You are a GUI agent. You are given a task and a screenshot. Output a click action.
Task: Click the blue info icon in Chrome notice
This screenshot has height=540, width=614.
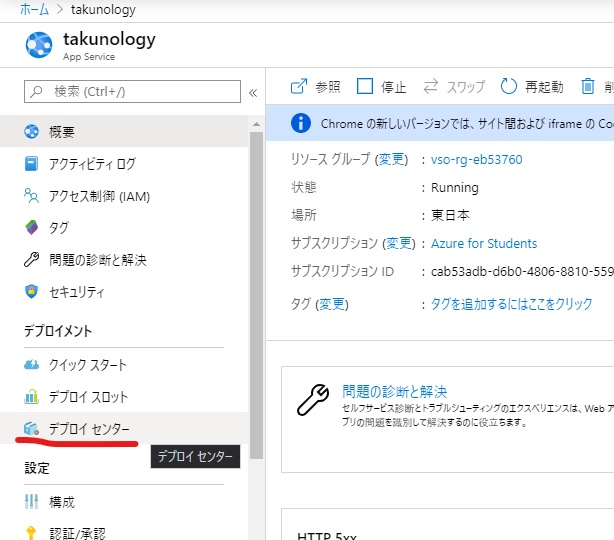click(301, 123)
